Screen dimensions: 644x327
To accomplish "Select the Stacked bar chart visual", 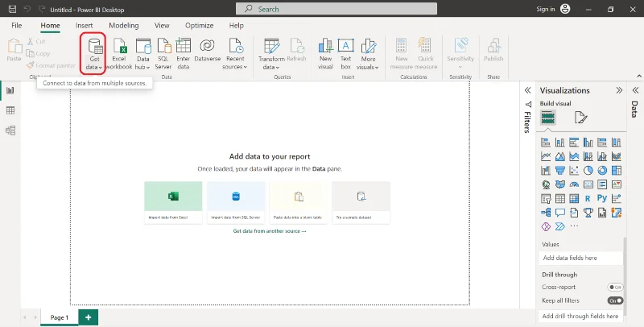I will tap(546, 143).
